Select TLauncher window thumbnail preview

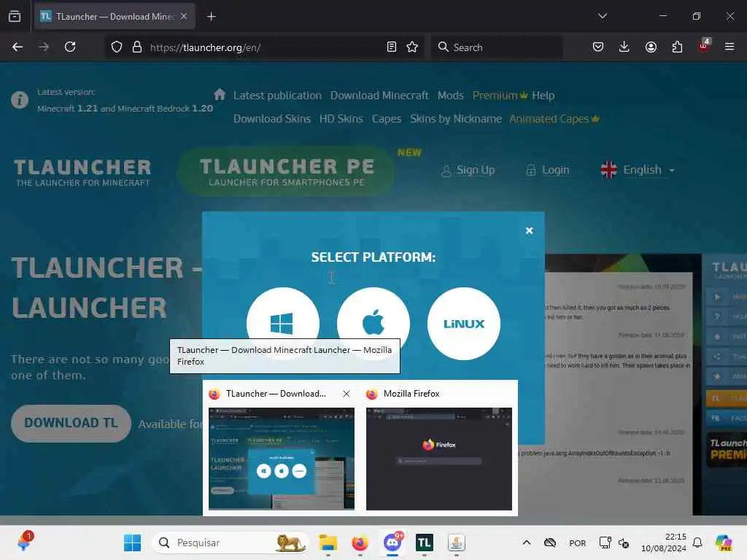(x=282, y=458)
